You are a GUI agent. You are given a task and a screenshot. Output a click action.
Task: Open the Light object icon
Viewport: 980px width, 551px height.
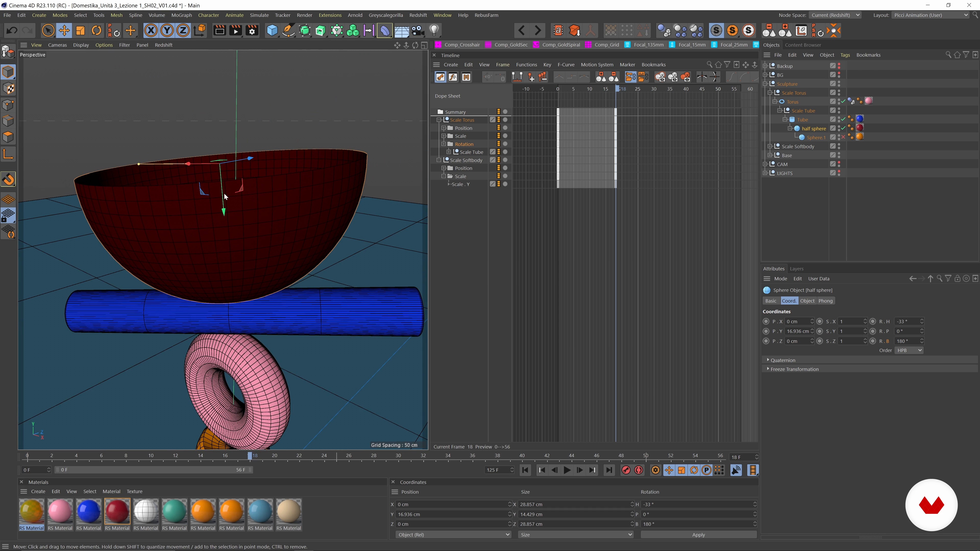pyautogui.click(x=434, y=30)
